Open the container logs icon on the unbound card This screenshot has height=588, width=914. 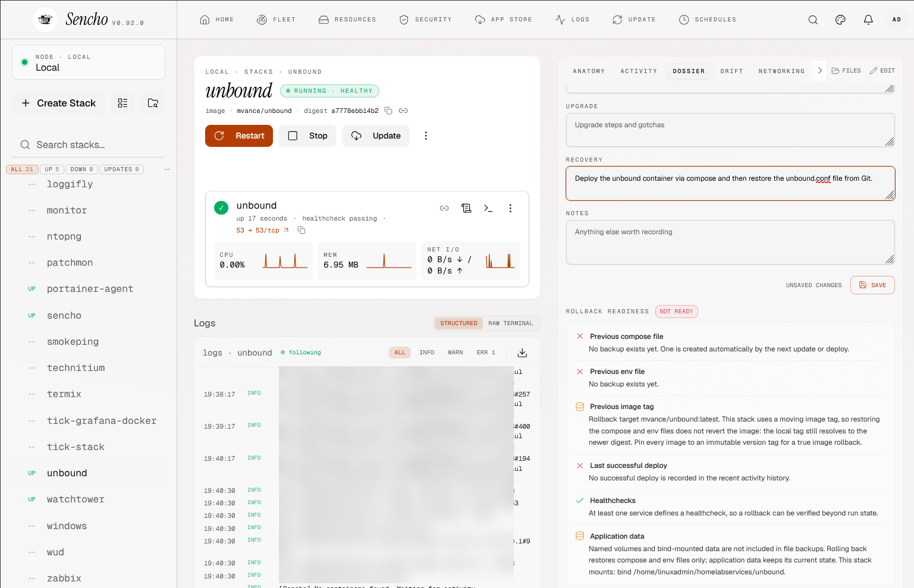[x=466, y=208]
